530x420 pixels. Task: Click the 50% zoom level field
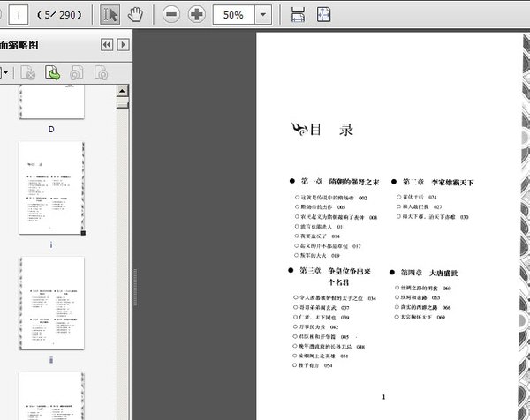[x=233, y=14]
